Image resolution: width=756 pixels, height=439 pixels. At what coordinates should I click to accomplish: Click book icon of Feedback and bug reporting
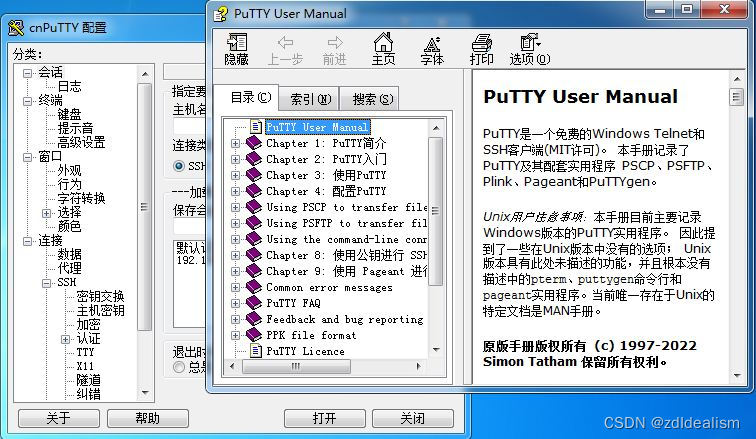(254, 319)
